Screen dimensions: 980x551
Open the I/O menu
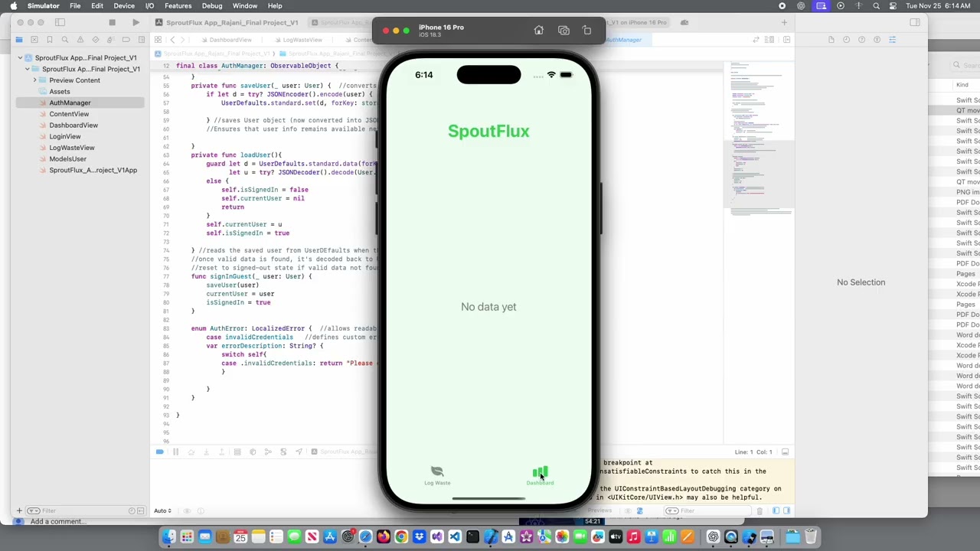click(149, 6)
